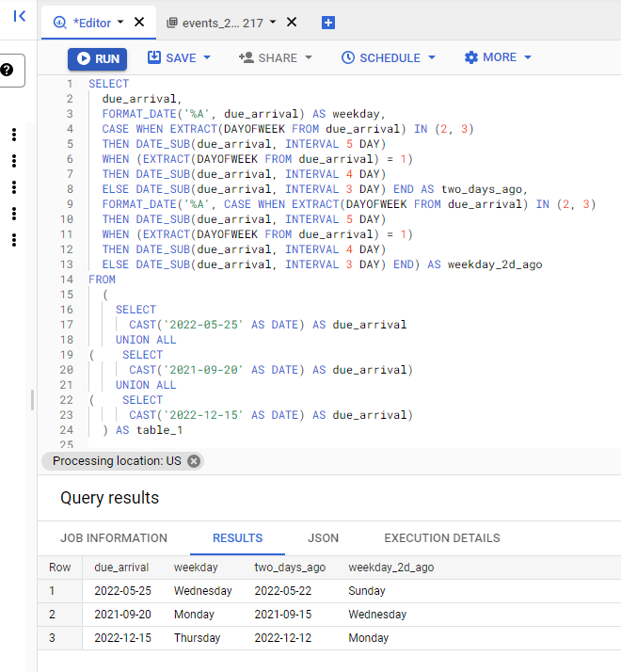Select the Results tab
The width and height of the screenshot is (621, 672).
[237, 537]
